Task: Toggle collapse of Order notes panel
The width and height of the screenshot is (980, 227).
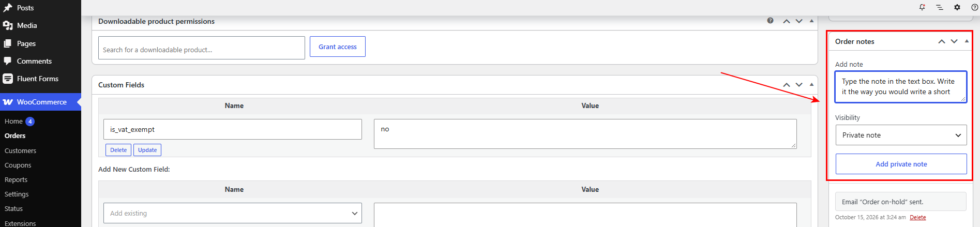Action: tap(967, 41)
